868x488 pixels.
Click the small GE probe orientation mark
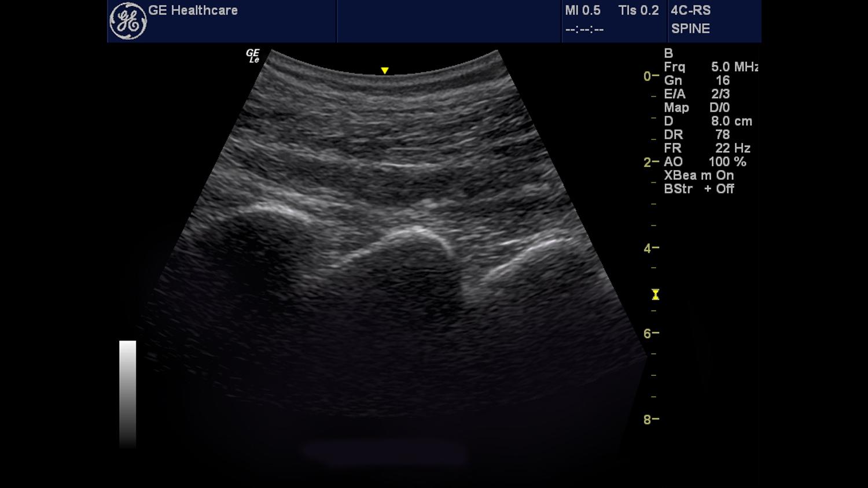coord(253,56)
